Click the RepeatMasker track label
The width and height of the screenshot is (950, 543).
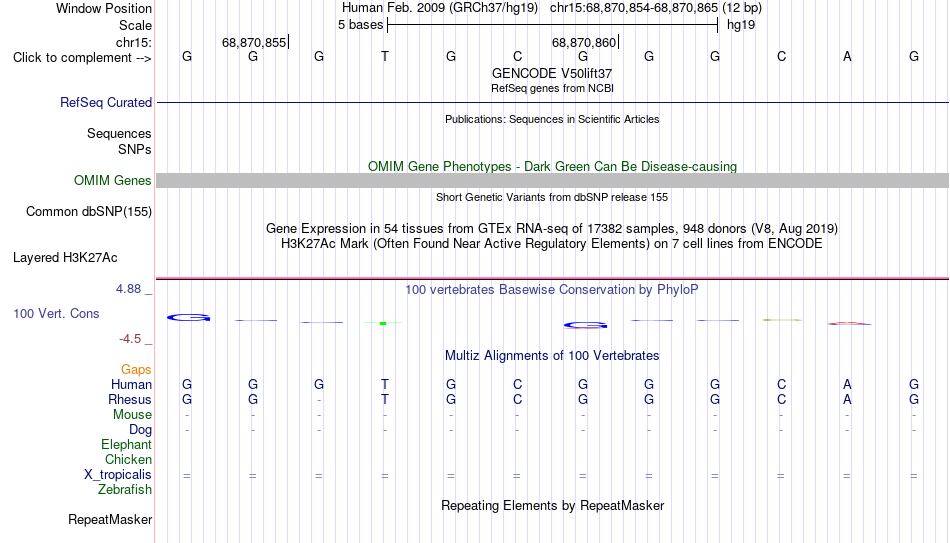point(110,519)
